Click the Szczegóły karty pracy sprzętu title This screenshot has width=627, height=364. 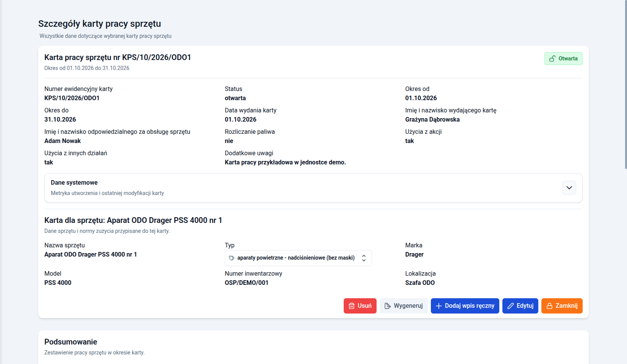click(99, 24)
